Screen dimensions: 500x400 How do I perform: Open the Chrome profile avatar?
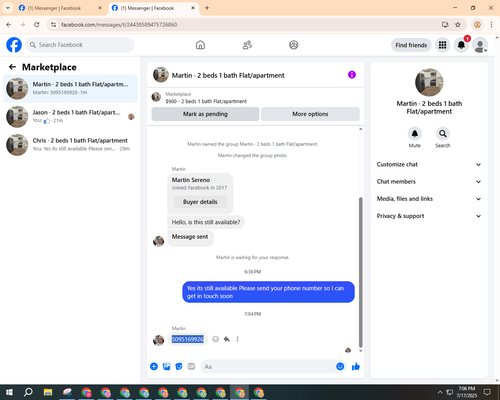tap(477, 24)
